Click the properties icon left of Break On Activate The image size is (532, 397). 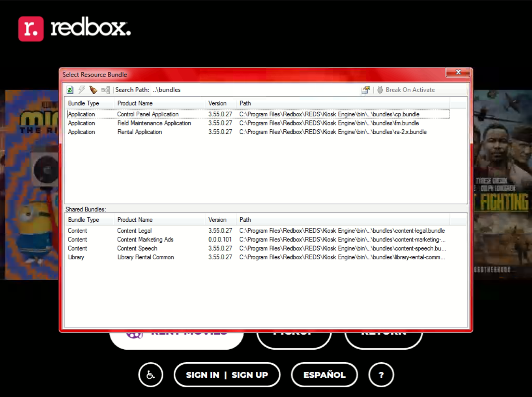366,90
